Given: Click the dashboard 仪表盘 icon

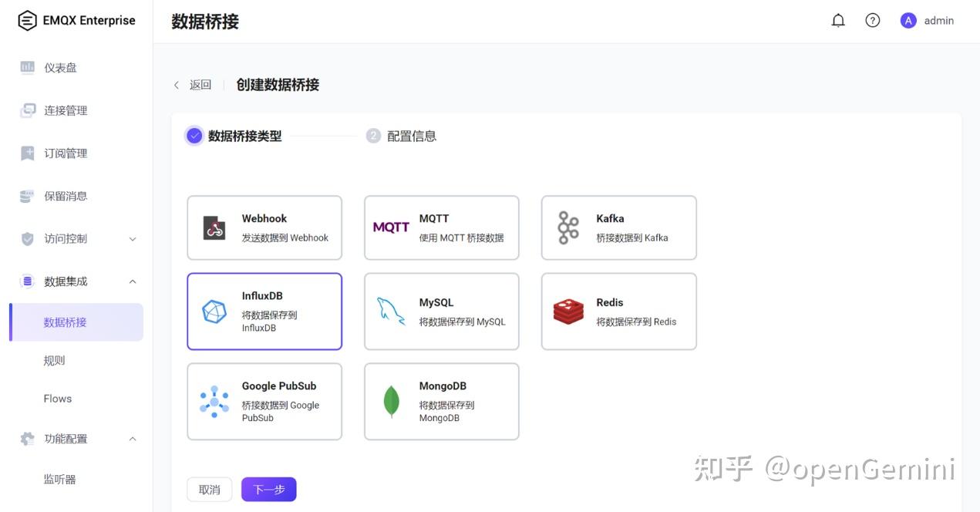Looking at the screenshot, I should tap(27, 67).
